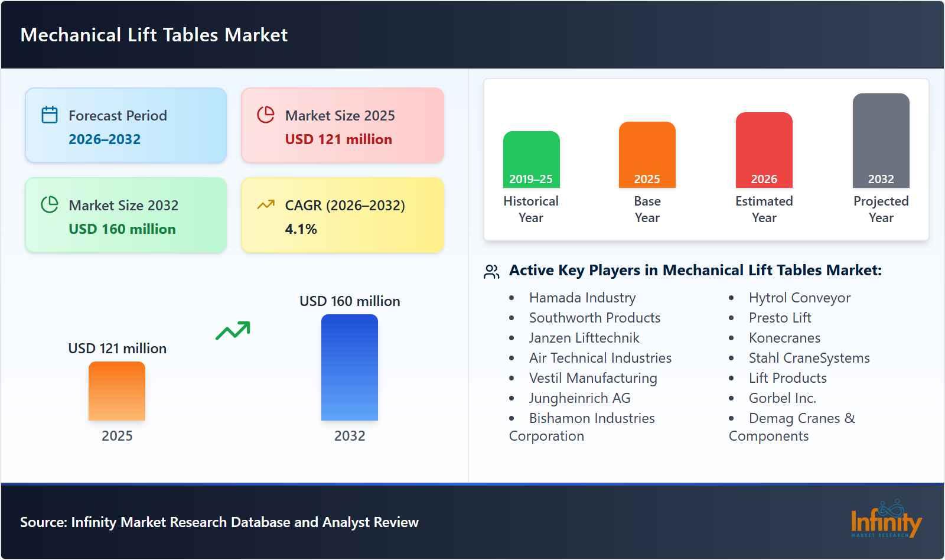Collapse the Forecast Period card
The width and height of the screenshot is (945, 560).
pyautogui.click(x=125, y=124)
